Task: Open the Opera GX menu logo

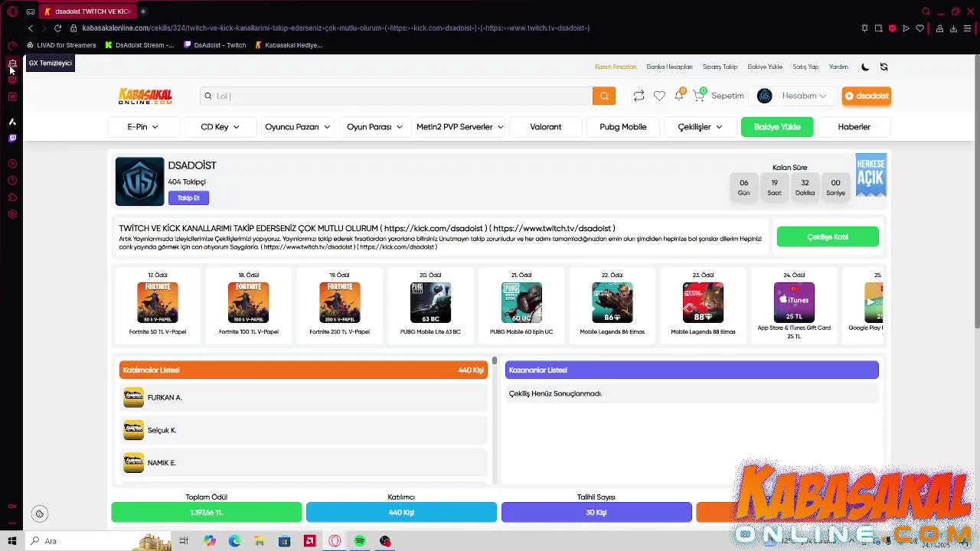Action: coord(12,11)
